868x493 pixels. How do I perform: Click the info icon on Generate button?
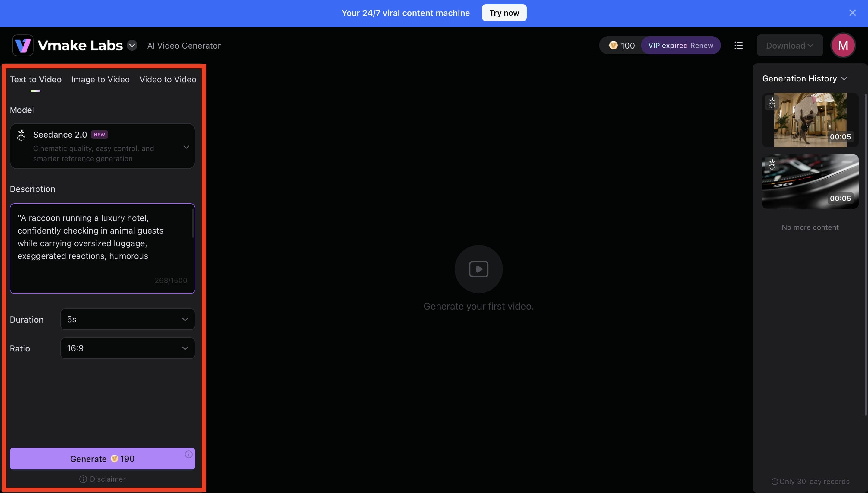(188, 454)
